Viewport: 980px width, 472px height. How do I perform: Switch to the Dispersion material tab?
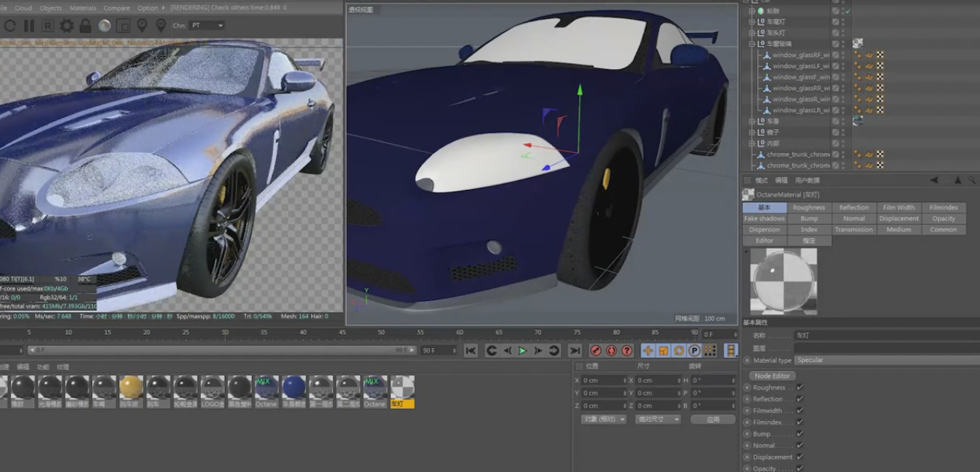764,230
